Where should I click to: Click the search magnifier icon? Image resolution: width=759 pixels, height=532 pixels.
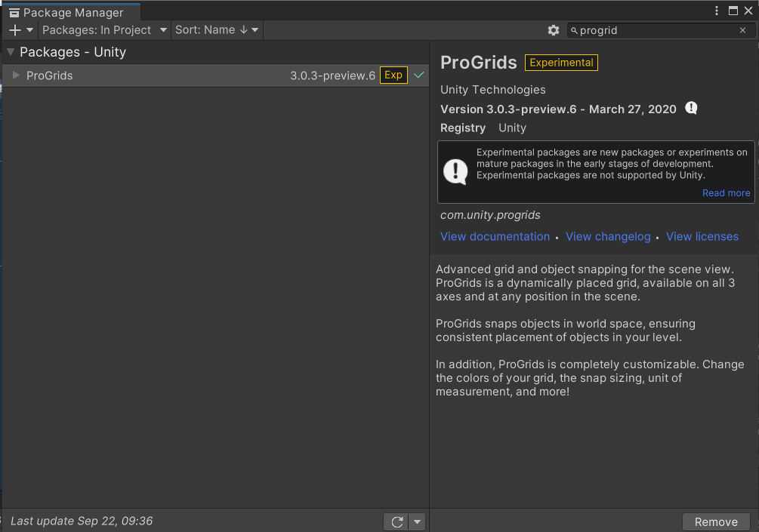[574, 31]
